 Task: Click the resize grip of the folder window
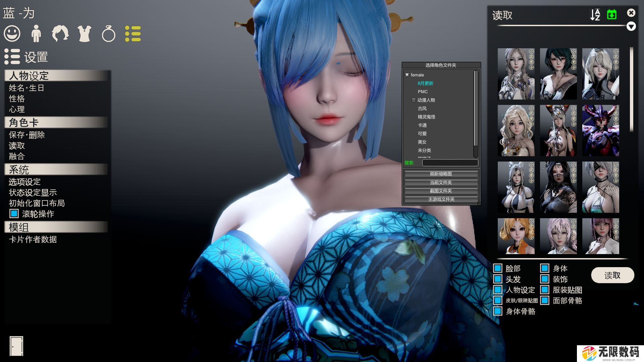tap(479, 203)
